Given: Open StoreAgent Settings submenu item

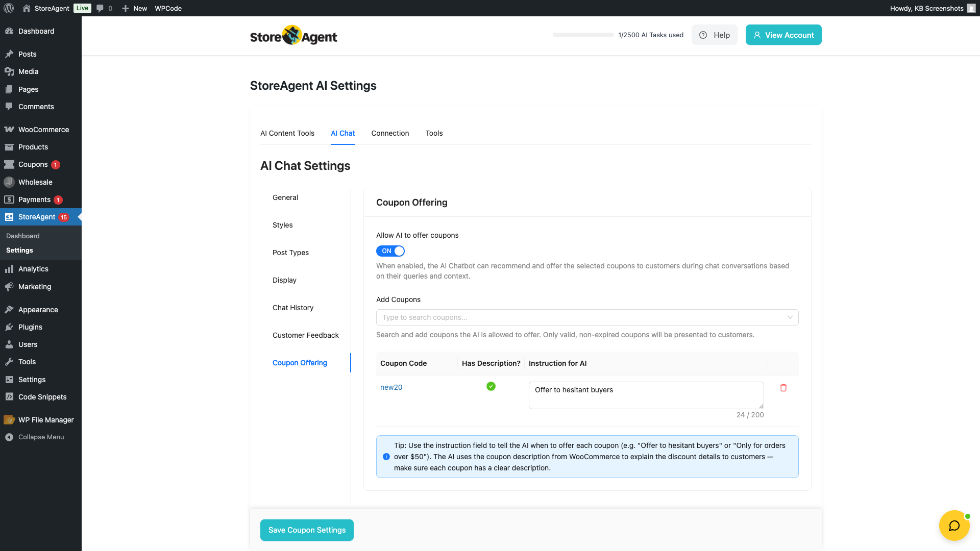Looking at the screenshot, I should [x=19, y=250].
